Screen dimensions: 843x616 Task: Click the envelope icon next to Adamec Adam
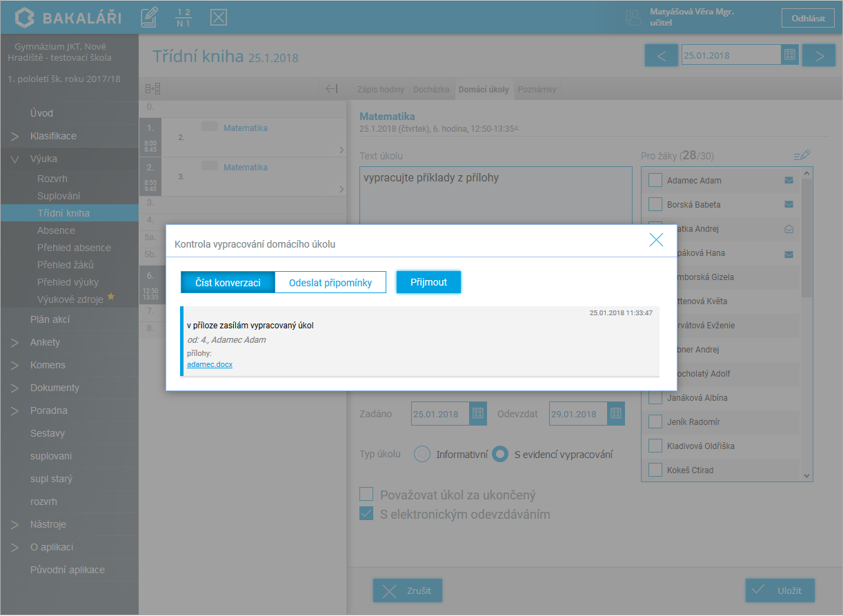click(789, 180)
